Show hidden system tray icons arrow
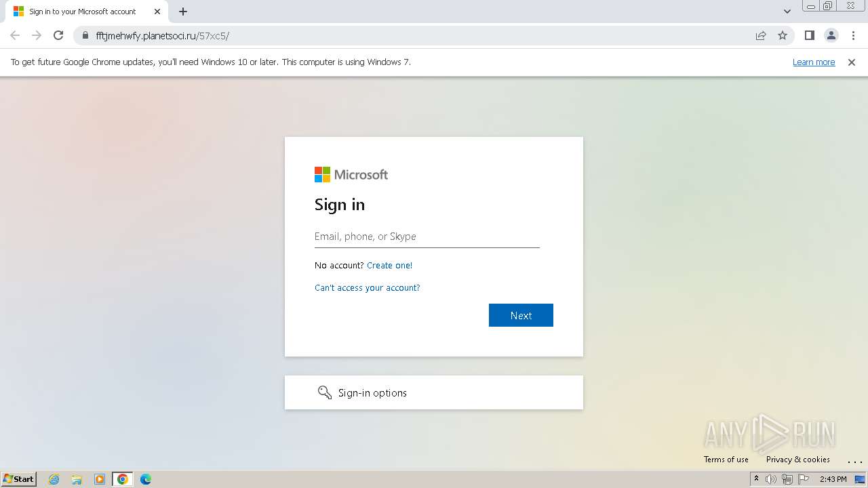This screenshot has height=488, width=868. (756, 479)
